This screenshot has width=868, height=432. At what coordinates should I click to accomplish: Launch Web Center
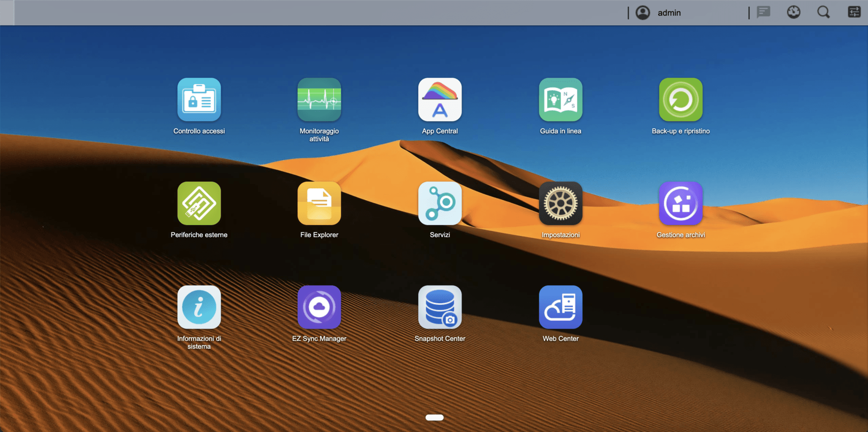tap(561, 307)
